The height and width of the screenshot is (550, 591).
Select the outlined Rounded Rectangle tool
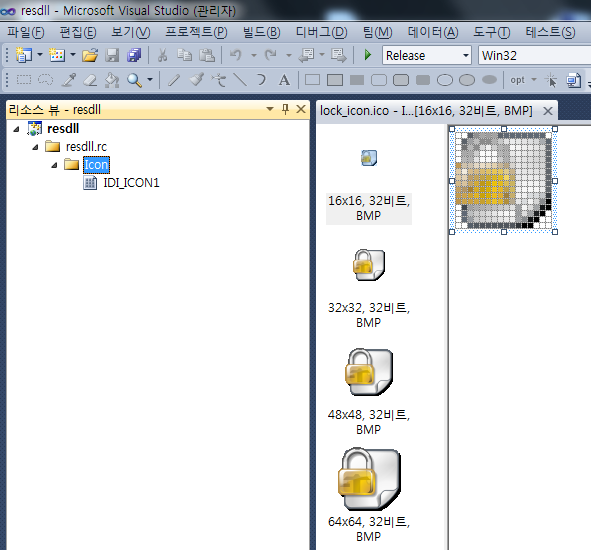coord(379,80)
